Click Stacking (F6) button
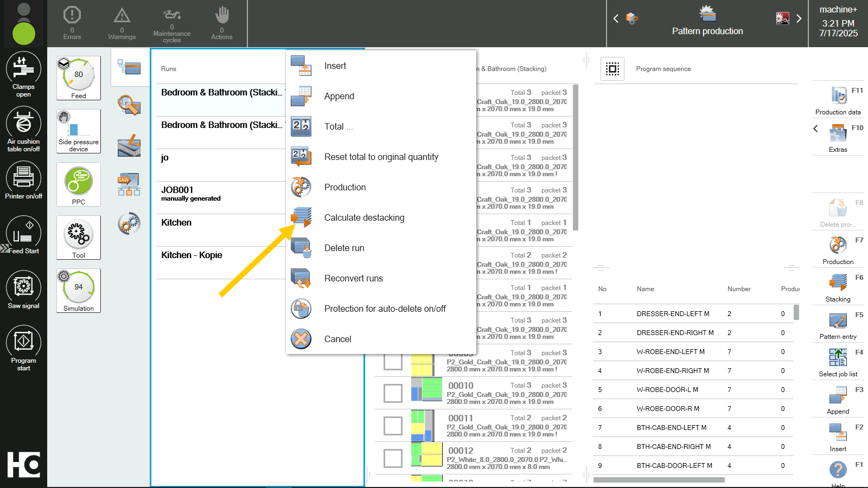 click(838, 286)
